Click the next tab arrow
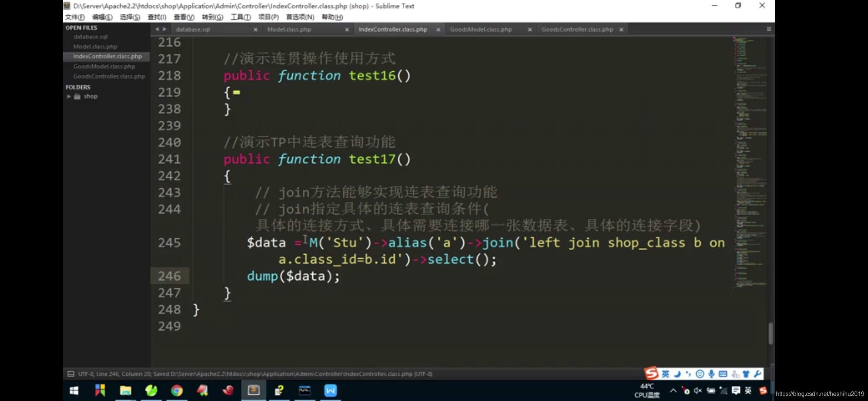This screenshot has height=401, width=868. (x=165, y=29)
